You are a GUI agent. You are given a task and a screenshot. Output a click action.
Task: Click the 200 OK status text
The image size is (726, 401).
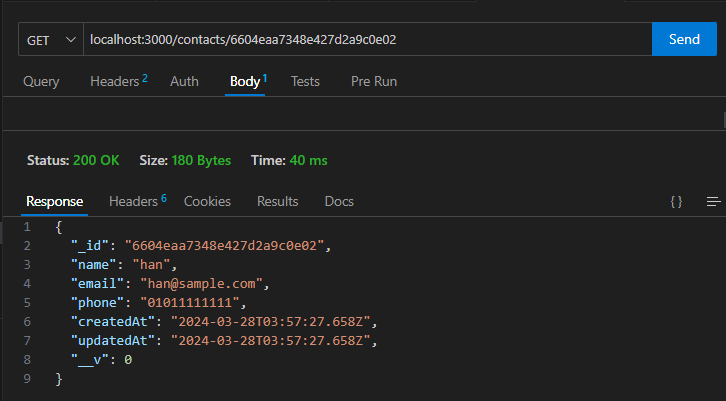(96, 160)
